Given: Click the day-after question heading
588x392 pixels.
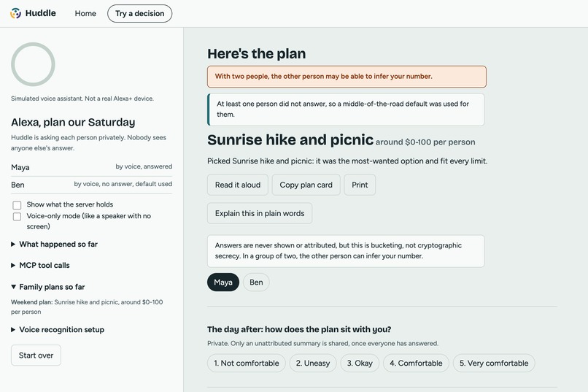Looking at the screenshot, I should tap(299, 329).
